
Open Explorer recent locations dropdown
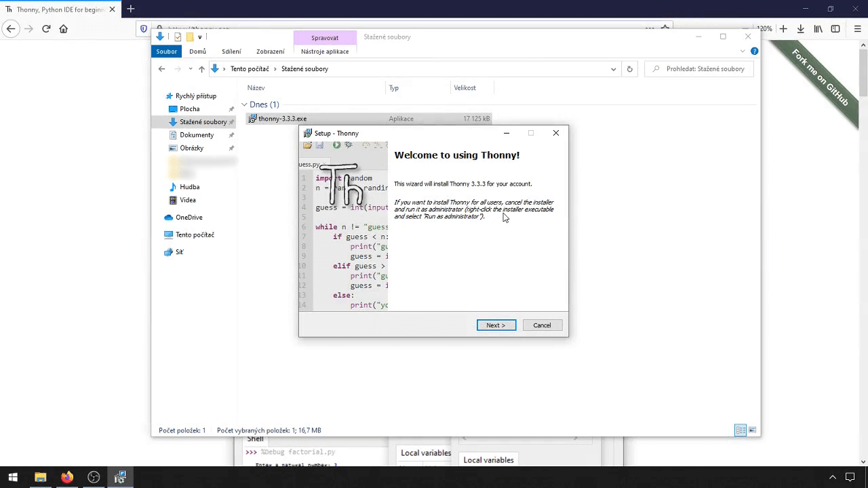191,69
